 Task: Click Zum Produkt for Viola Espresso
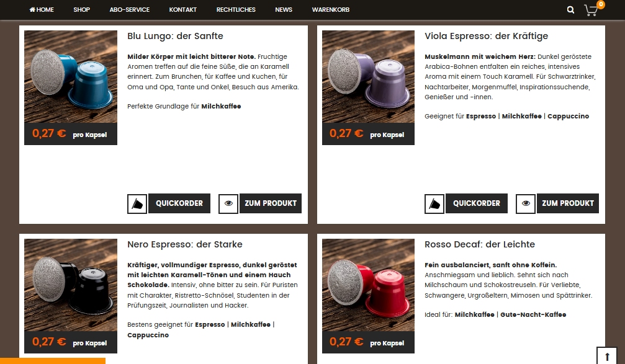pos(568,203)
